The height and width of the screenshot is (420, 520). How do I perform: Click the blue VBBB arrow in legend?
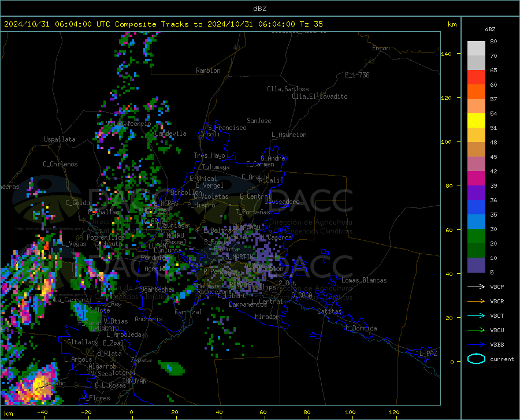coord(476,345)
